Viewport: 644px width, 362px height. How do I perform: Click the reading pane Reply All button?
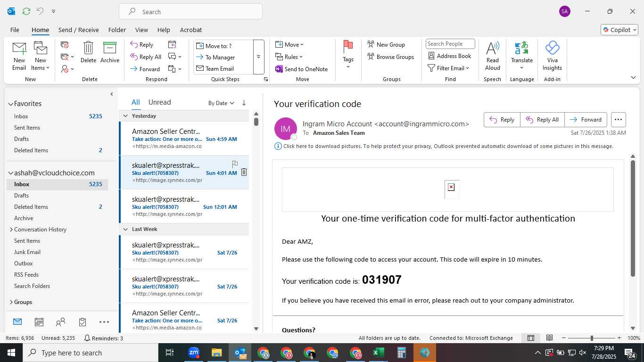pos(542,120)
